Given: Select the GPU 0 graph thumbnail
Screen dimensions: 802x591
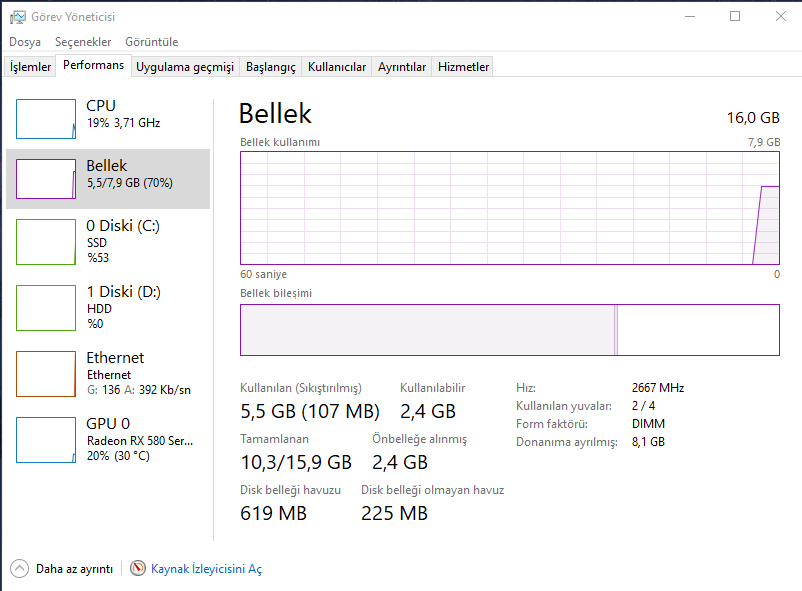Looking at the screenshot, I should pyautogui.click(x=46, y=439).
